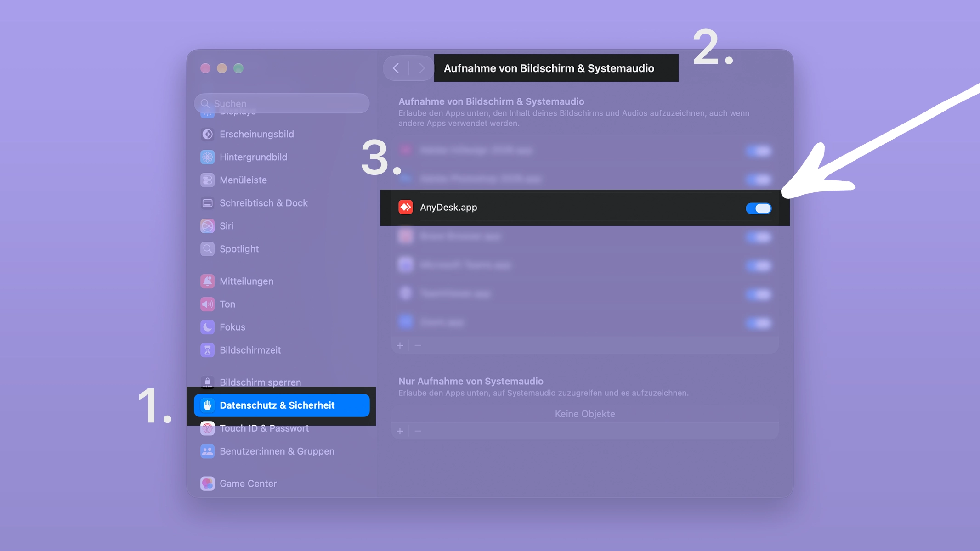Image resolution: width=980 pixels, height=551 pixels.
Task: Go to Schreibtisch & Dock settings
Action: tap(281, 203)
